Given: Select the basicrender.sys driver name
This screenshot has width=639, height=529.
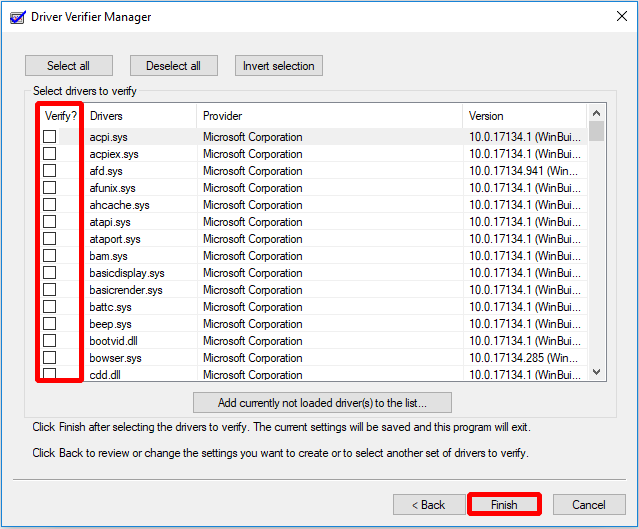Looking at the screenshot, I should click(x=126, y=290).
